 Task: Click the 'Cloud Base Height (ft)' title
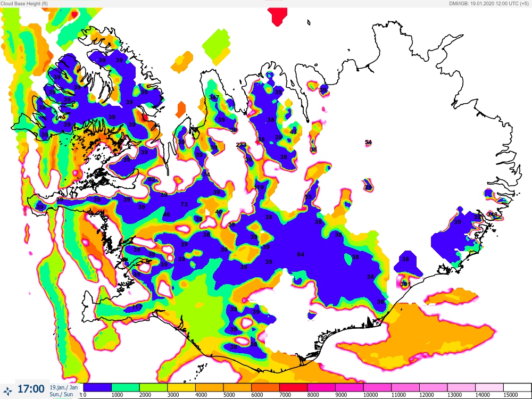[x=24, y=4]
